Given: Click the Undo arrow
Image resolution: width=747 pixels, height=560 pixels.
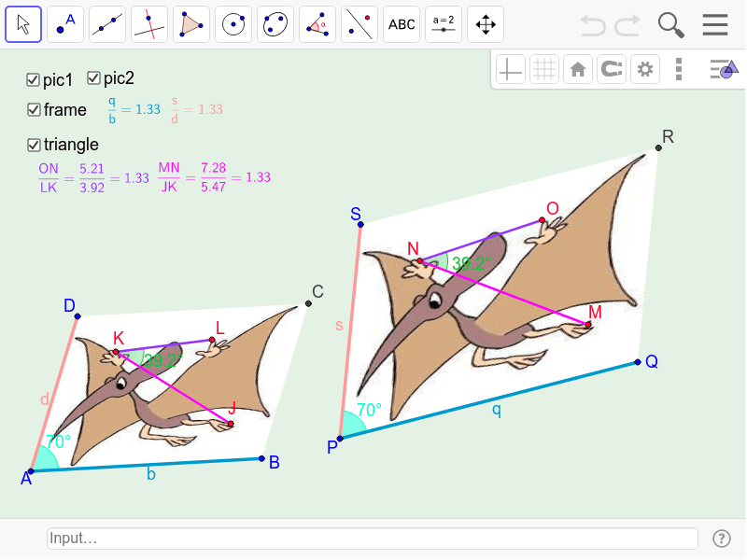Looking at the screenshot, I should pos(593,25).
